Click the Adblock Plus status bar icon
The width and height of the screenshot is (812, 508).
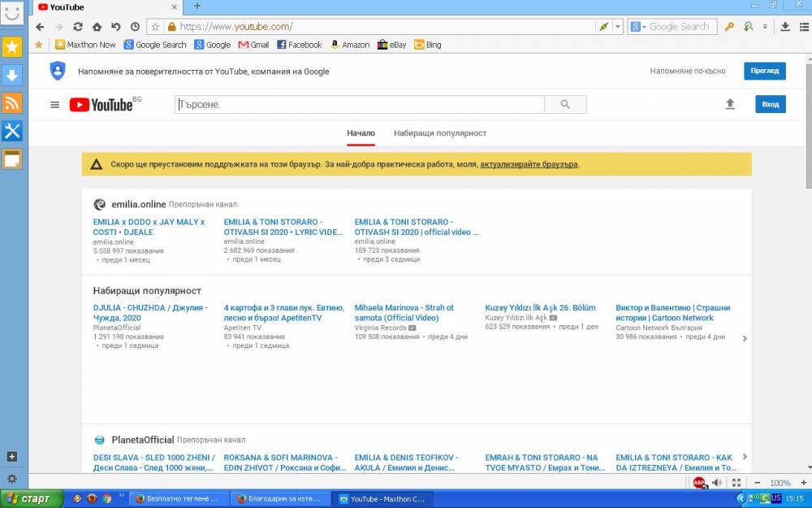(x=699, y=482)
